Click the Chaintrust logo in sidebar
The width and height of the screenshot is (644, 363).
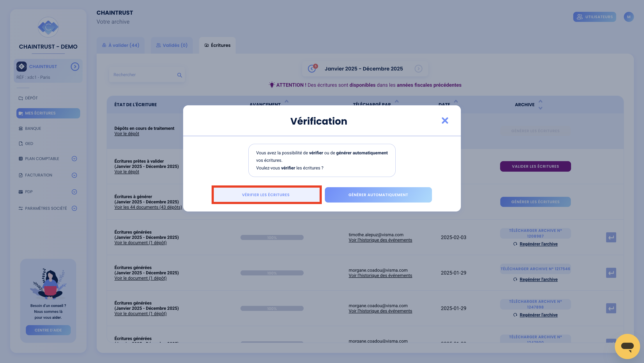[48, 27]
